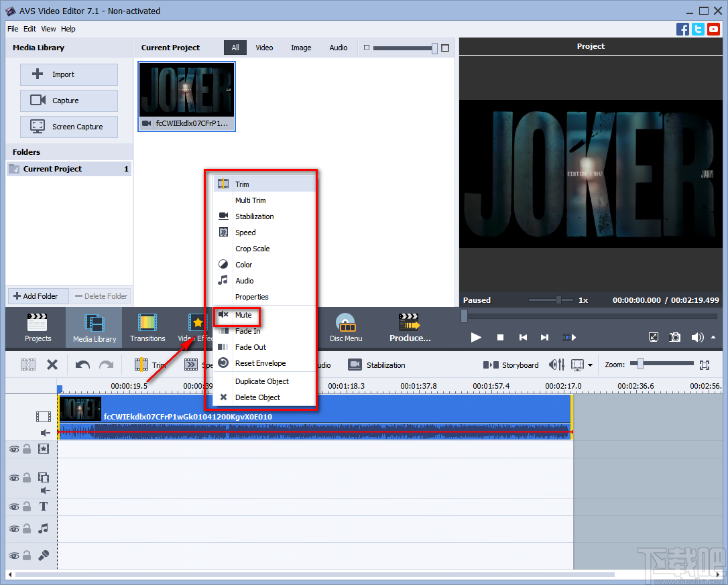Select Duplicate Object in the context menu

click(265, 381)
